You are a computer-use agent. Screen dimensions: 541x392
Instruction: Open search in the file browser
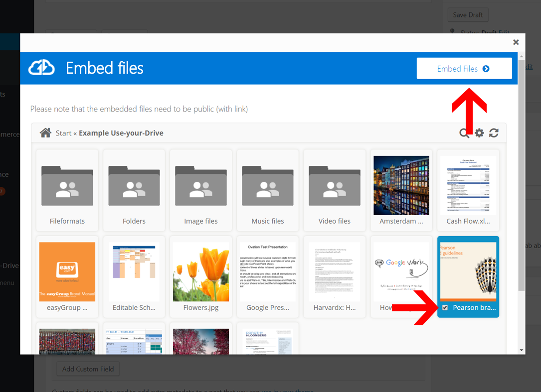tap(464, 133)
